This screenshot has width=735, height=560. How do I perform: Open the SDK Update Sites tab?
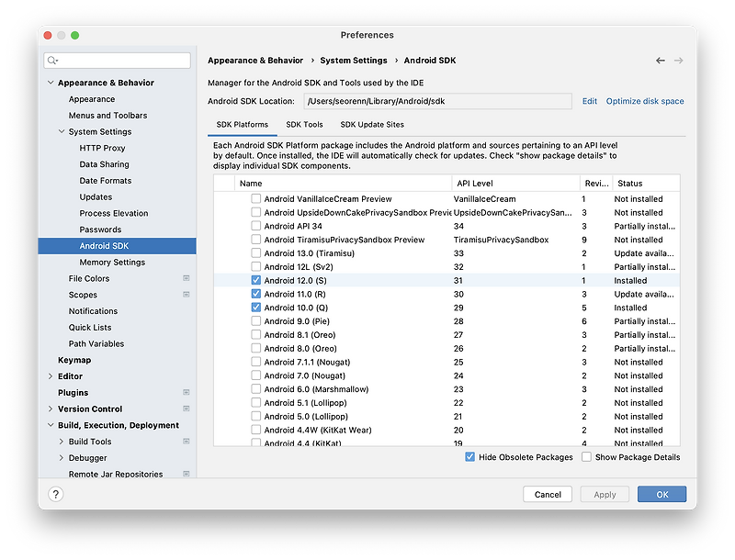[372, 125]
